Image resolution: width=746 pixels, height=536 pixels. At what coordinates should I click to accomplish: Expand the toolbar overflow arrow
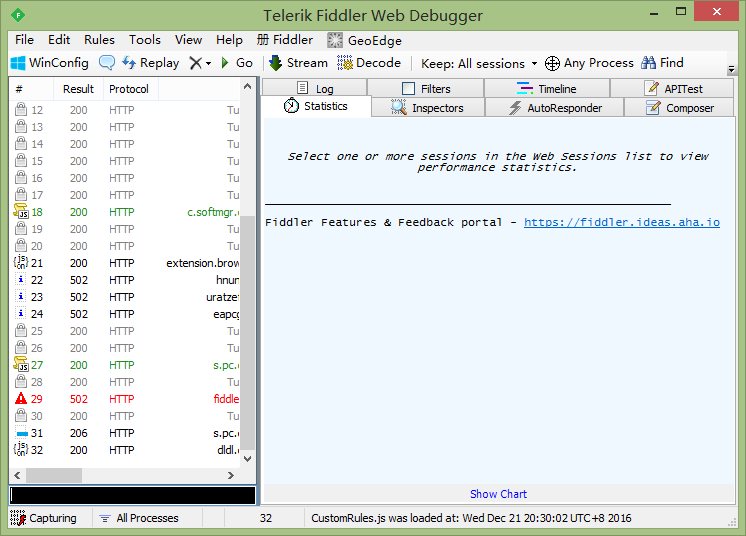click(731, 69)
